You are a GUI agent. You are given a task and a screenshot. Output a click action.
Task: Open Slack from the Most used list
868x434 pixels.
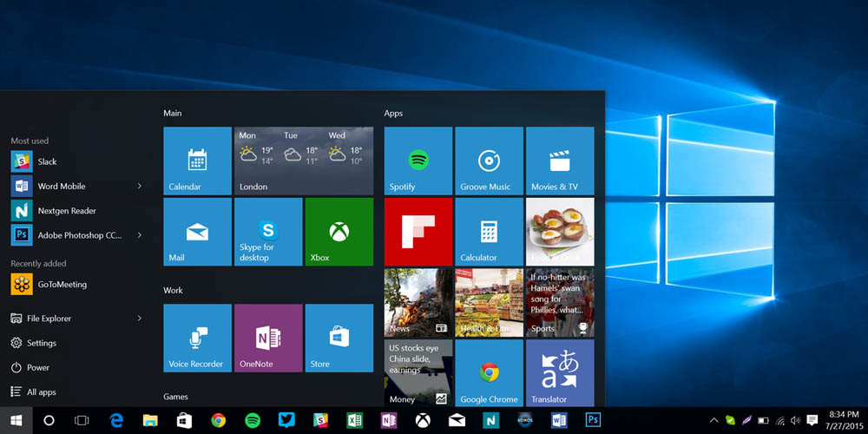coord(76,161)
